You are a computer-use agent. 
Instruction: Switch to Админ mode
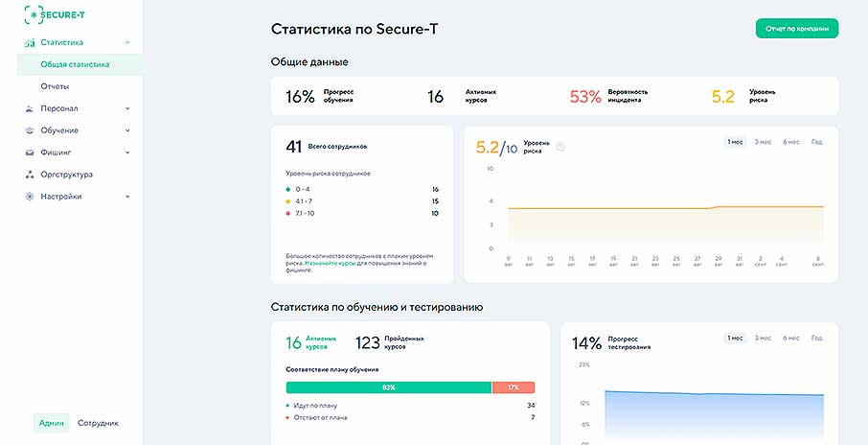[x=52, y=423]
